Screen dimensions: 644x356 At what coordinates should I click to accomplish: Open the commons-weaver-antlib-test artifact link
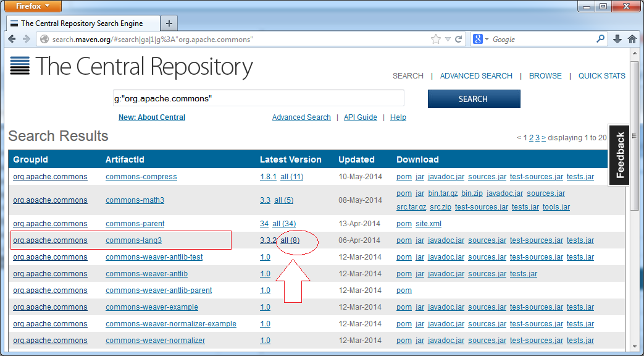coord(154,257)
